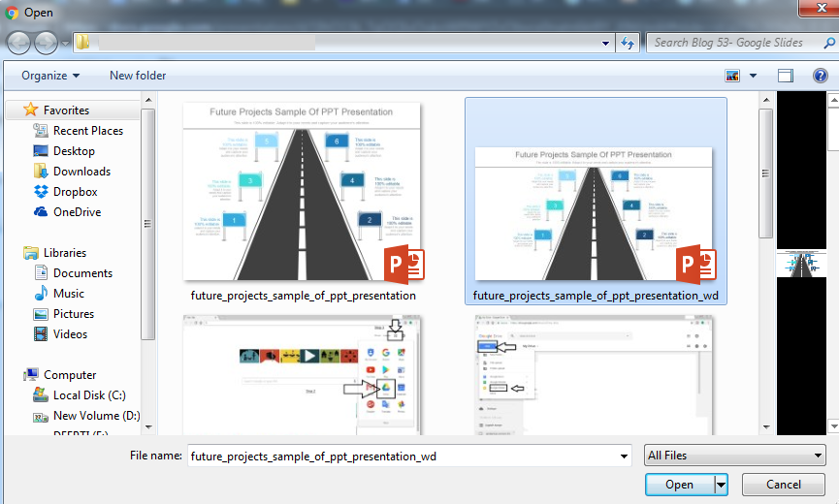Click the search magnifier icon
The image size is (839, 504).
[x=829, y=43]
